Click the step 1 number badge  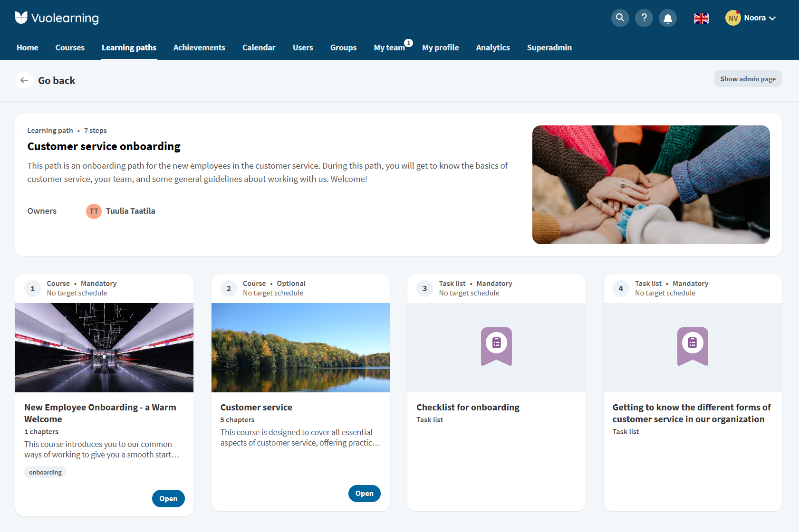coord(32,288)
